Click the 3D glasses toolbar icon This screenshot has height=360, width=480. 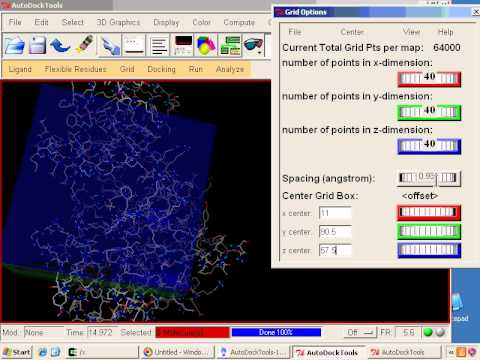254,45
